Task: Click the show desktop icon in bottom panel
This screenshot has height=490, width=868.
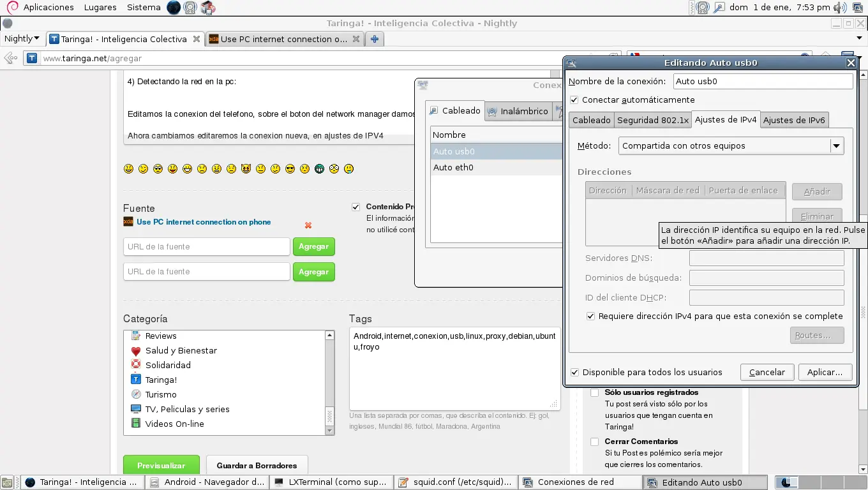Action: coord(8,482)
